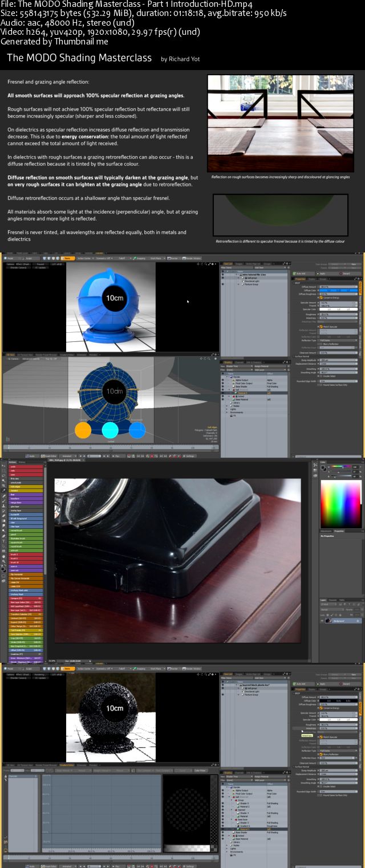Click the blue Diffuse Color swatch in blue-sphere MODO
This screenshot has width=365, height=868.
(338, 290)
